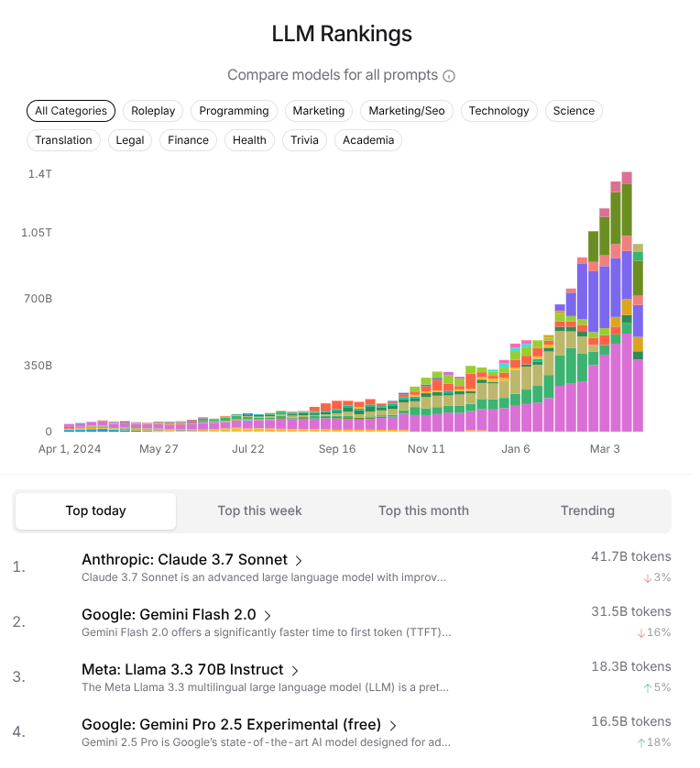This screenshot has height=768, width=700.
Task: Switch to the Top today tab
Action: 95,510
